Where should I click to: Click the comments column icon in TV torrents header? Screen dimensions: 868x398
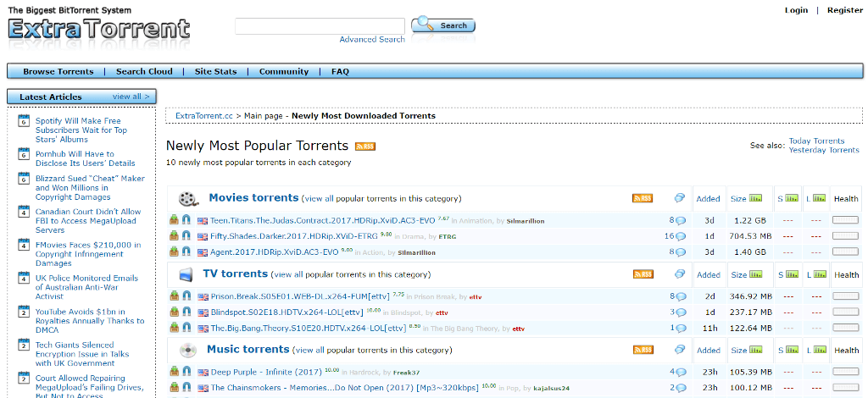click(680, 274)
